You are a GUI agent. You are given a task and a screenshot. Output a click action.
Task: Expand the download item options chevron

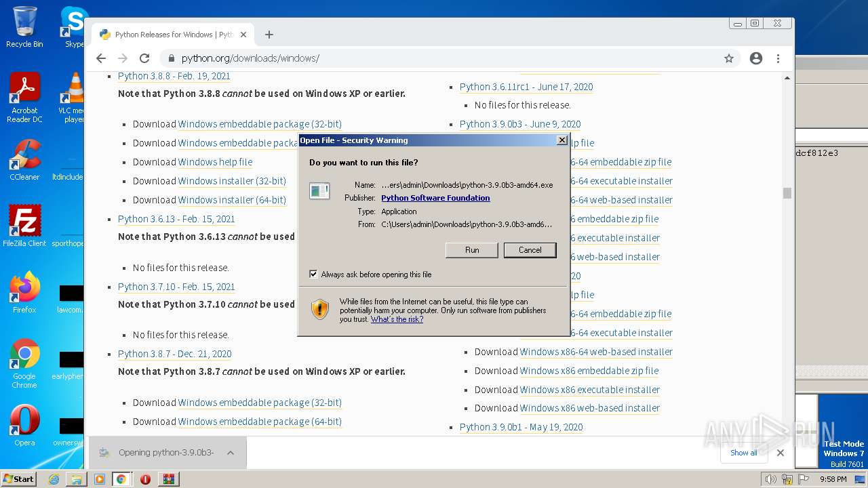[231, 453]
